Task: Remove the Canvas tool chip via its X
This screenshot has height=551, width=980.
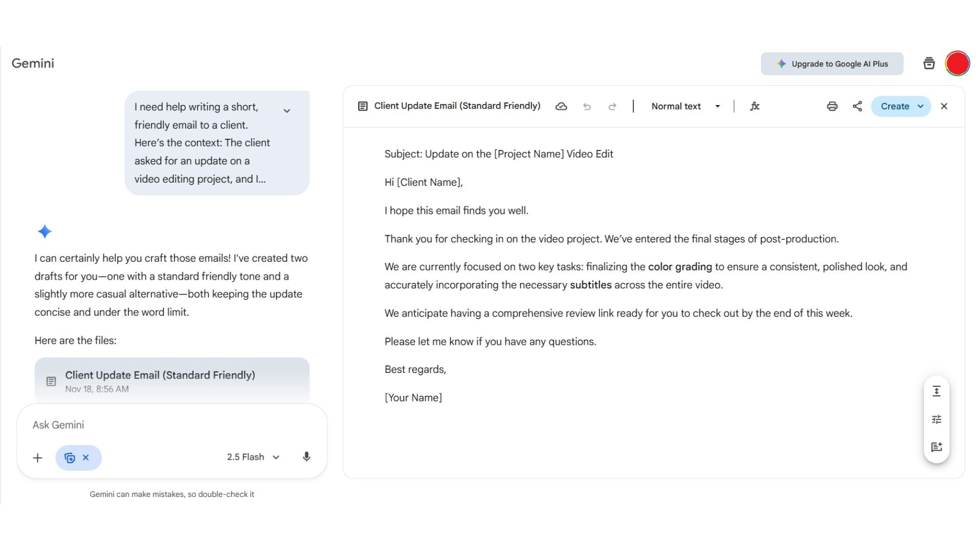Action: (86, 458)
